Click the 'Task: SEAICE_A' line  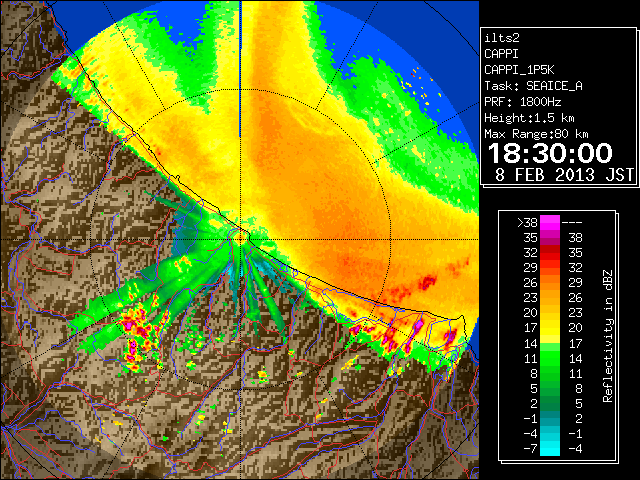coord(533,86)
